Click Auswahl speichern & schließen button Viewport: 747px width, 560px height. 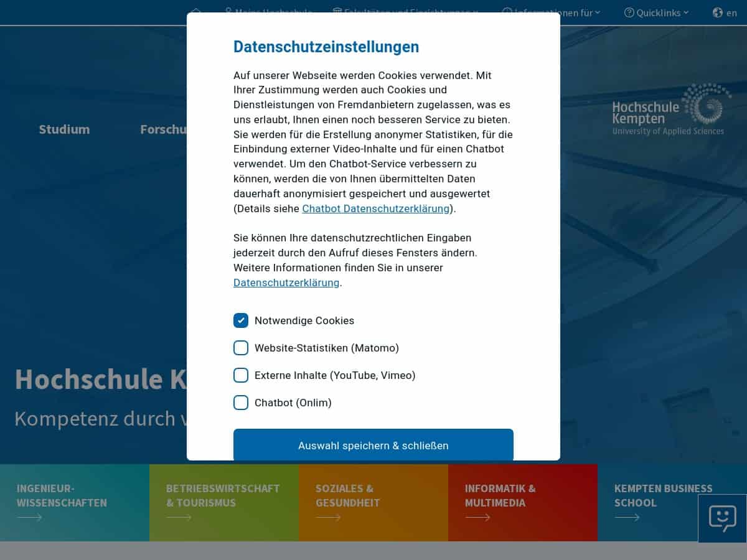(374, 445)
